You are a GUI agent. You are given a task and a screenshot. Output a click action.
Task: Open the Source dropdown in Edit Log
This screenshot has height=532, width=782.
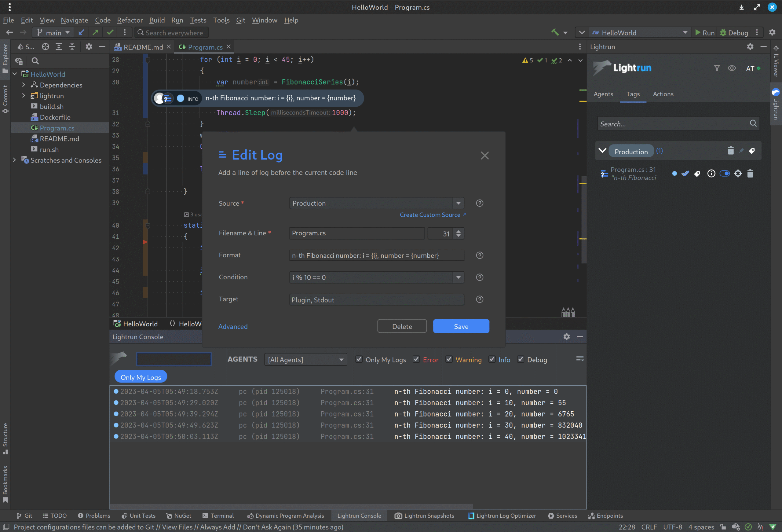(458, 203)
